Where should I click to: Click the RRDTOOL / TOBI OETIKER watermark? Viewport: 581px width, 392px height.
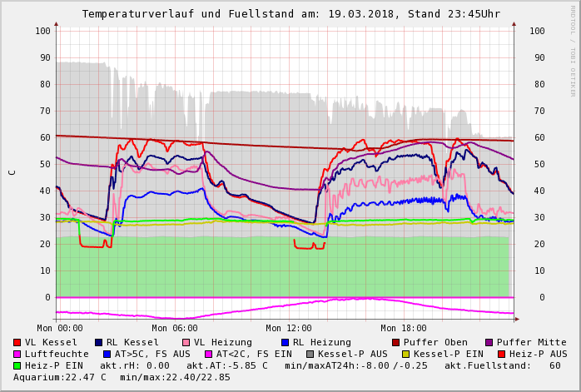coord(573,50)
